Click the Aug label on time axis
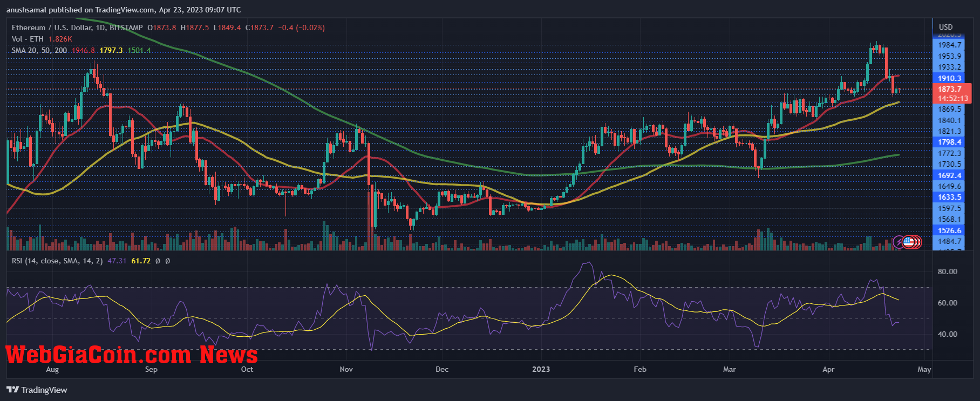The width and height of the screenshot is (980, 401). (x=52, y=369)
